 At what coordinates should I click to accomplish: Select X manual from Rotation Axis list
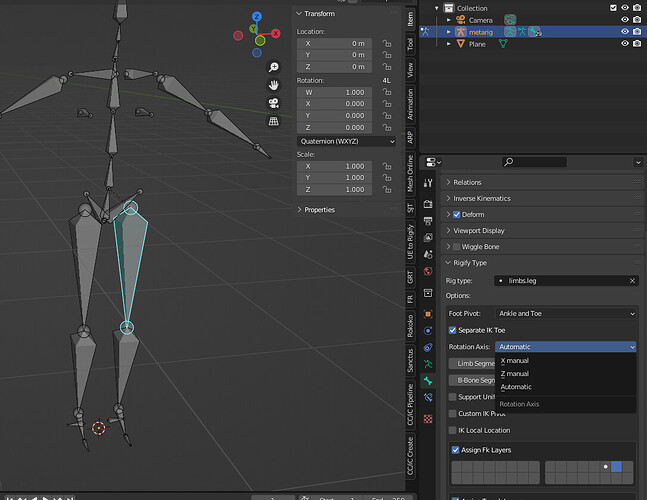click(x=515, y=361)
